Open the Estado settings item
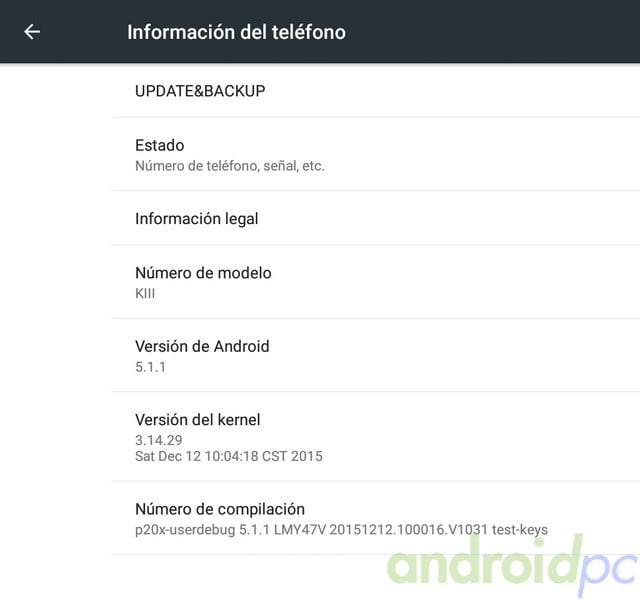This screenshot has height=600, width=640. pyautogui.click(x=376, y=154)
